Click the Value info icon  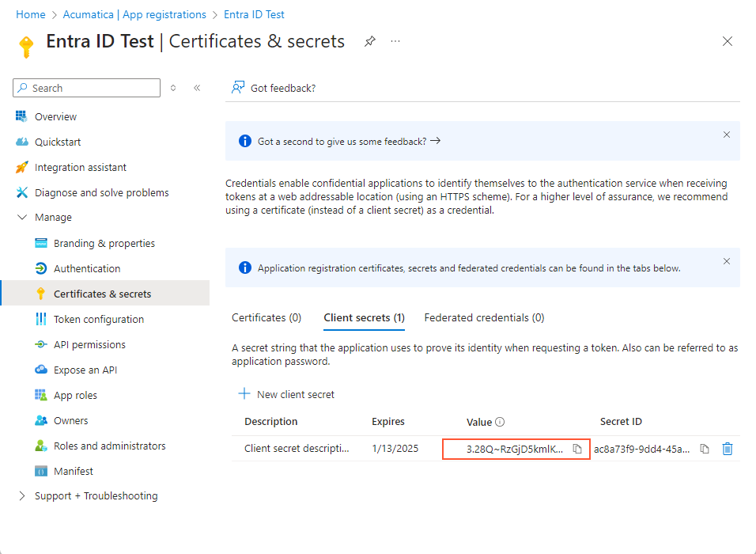point(500,422)
